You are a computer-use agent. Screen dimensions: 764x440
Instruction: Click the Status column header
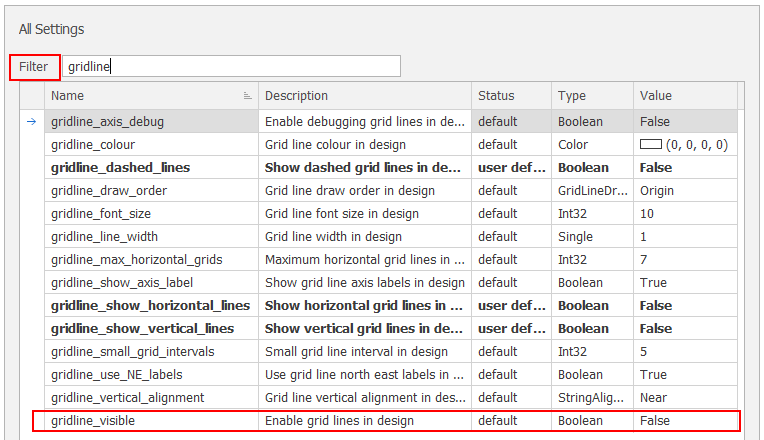tap(510, 96)
